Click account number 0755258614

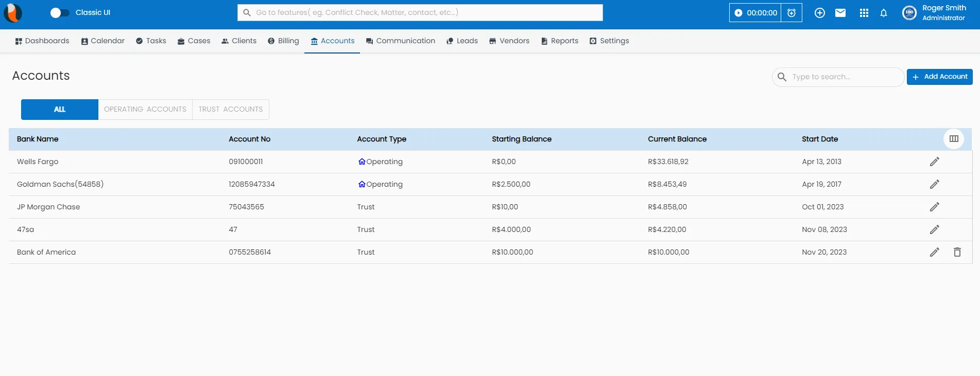tap(250, 252)
